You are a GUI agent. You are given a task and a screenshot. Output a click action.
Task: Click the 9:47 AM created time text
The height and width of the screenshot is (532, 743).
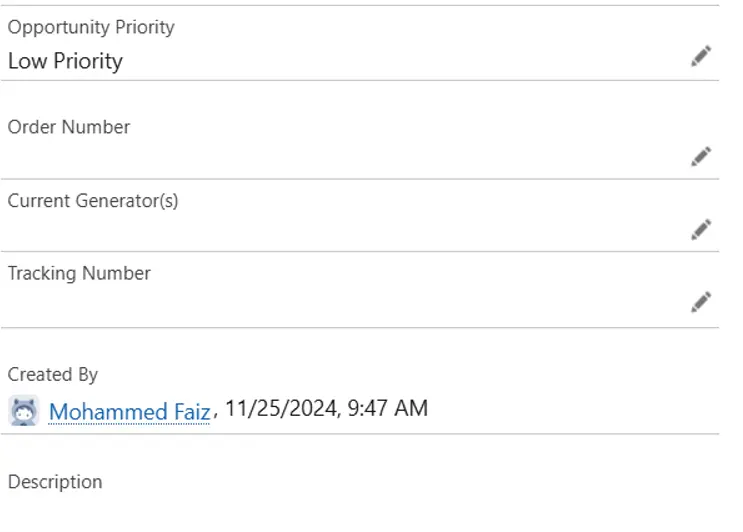(388, 408)
